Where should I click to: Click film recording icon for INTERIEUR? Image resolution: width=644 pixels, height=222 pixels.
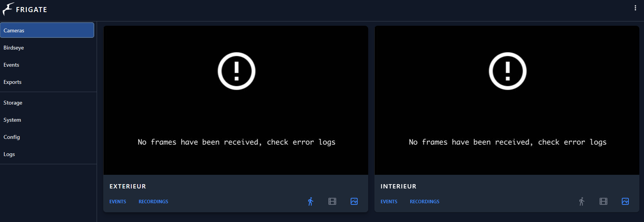pos(603,201)
